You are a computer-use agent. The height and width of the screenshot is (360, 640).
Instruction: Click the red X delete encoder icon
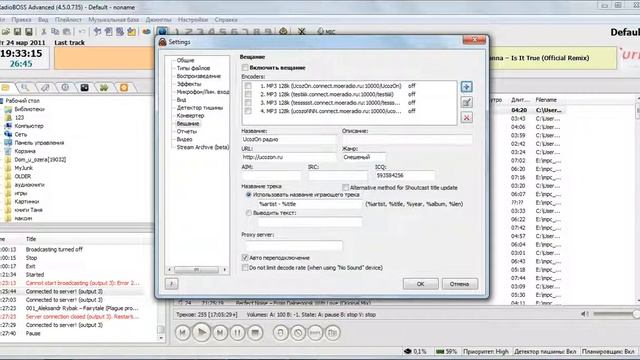click(467, 118)
